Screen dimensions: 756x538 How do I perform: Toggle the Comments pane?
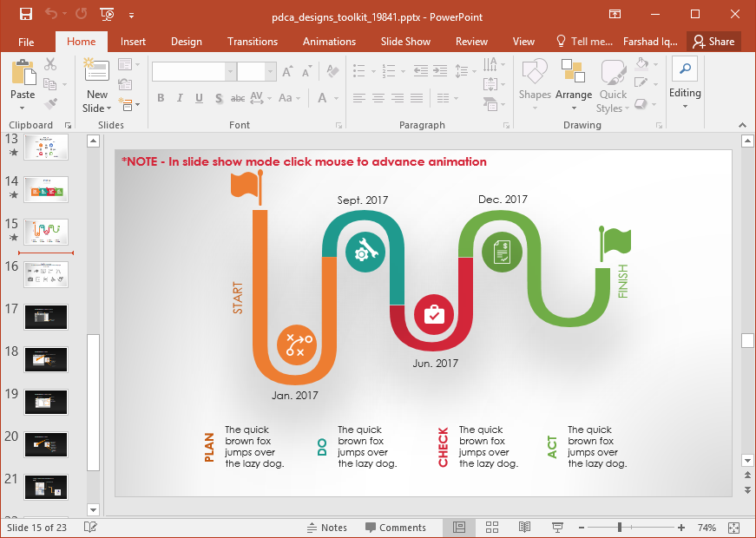(x=396, y=528)
